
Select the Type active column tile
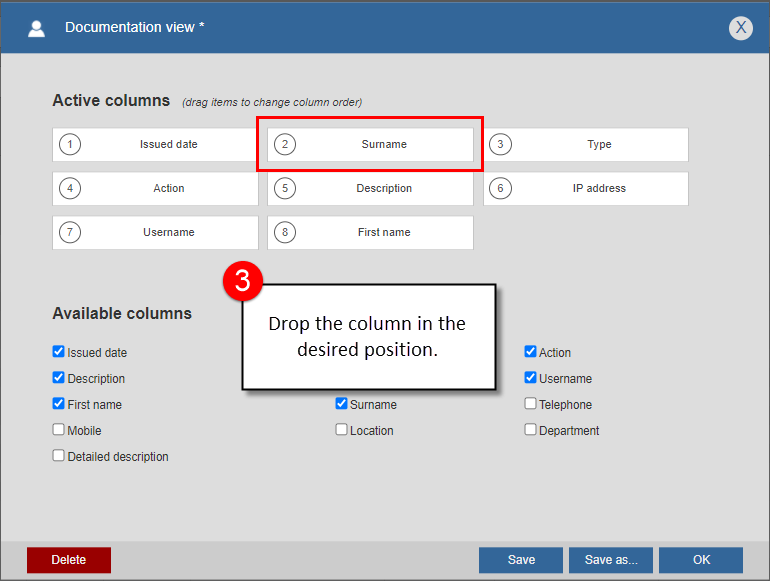click(x=586, y=144)
